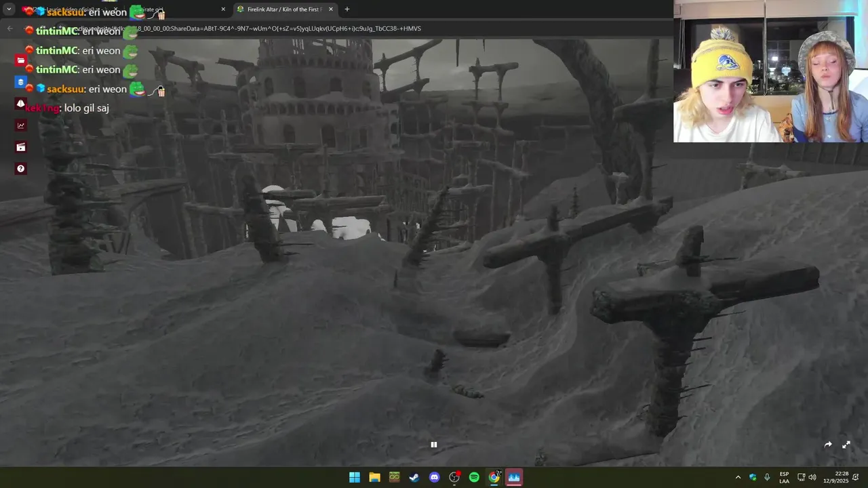
Task: Open the blue layers icon in left sidebar
Action: (21, 82)
